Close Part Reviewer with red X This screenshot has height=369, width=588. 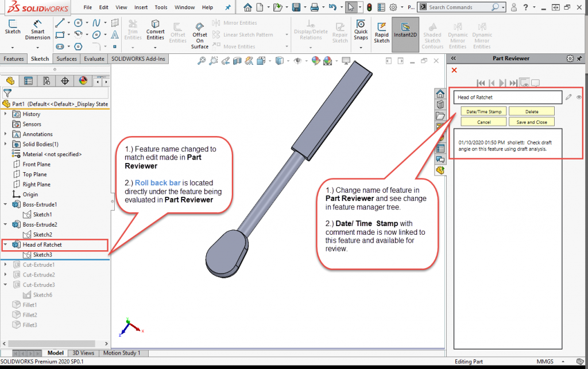tap(454, 70)
